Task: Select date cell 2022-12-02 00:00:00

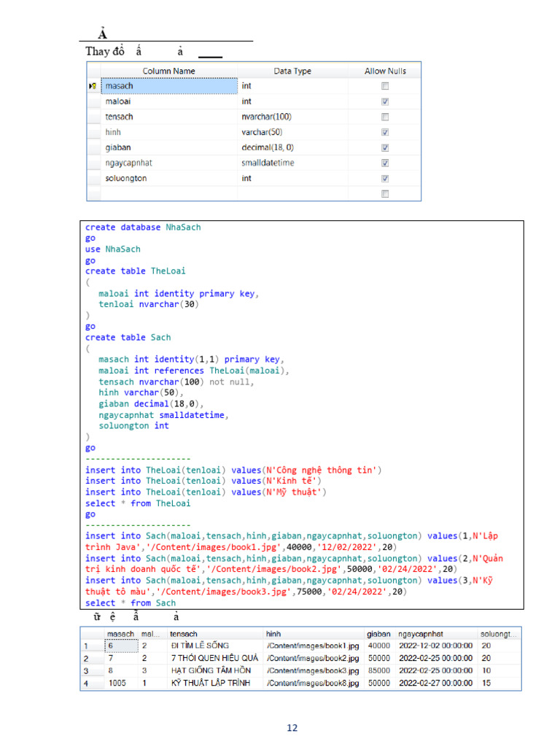Action: click(x=437, y=646)
